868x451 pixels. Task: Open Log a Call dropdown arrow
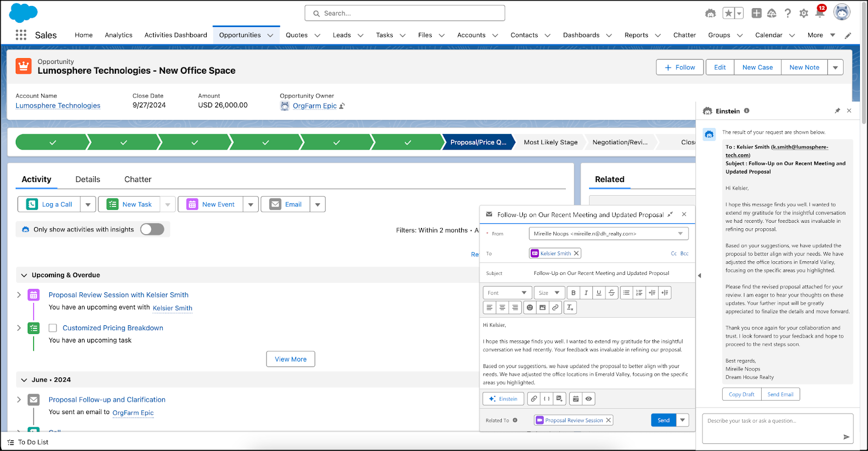point(88,204)
